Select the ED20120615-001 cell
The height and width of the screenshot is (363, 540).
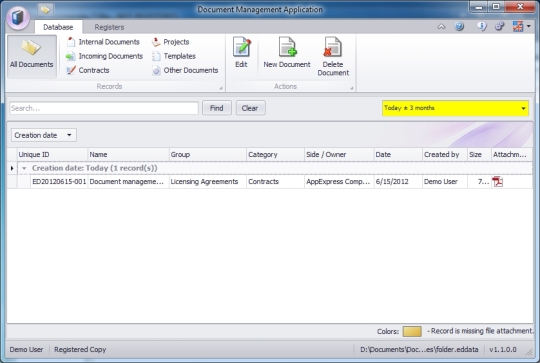tap(59, 182)
